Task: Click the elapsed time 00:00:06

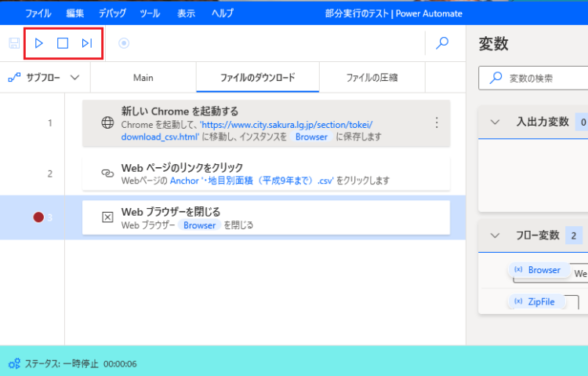Action: click(x=120, y=363)
